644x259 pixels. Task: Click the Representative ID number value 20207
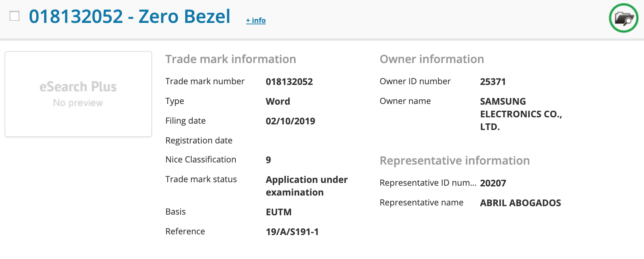click(x=493, y=183)
